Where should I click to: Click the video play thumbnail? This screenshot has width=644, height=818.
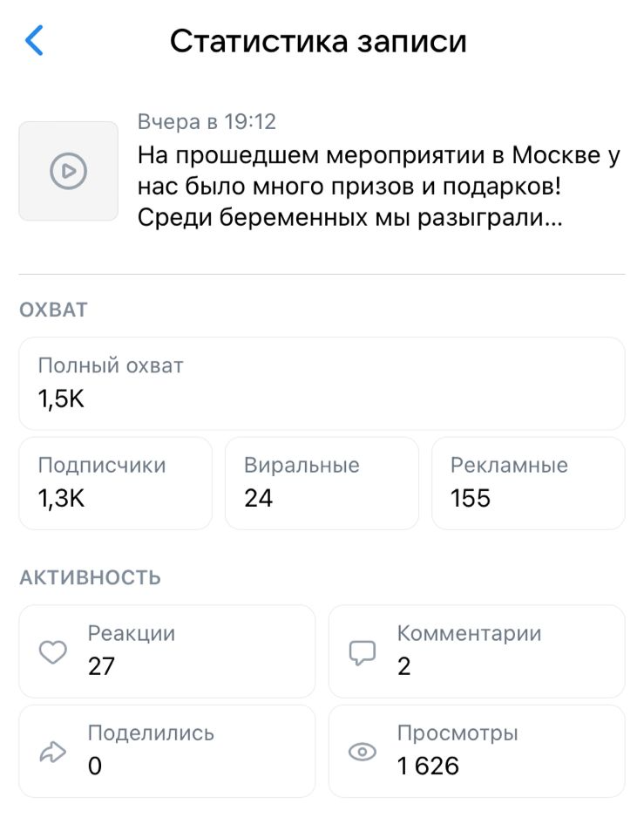tap(68, 171)
